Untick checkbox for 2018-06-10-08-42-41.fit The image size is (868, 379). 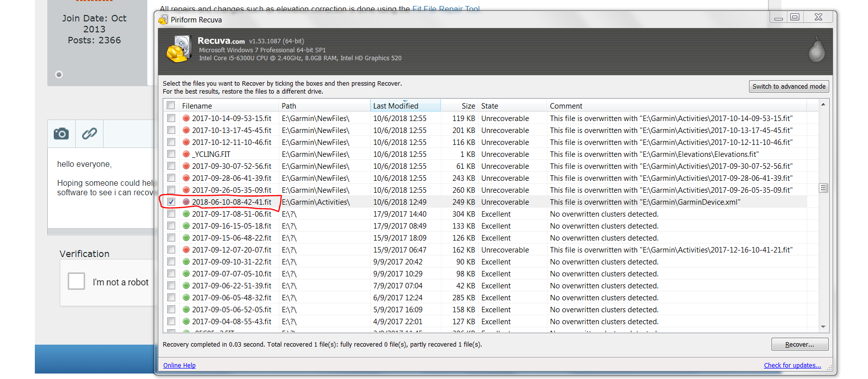pyautogui.click(x=171, y=202)
